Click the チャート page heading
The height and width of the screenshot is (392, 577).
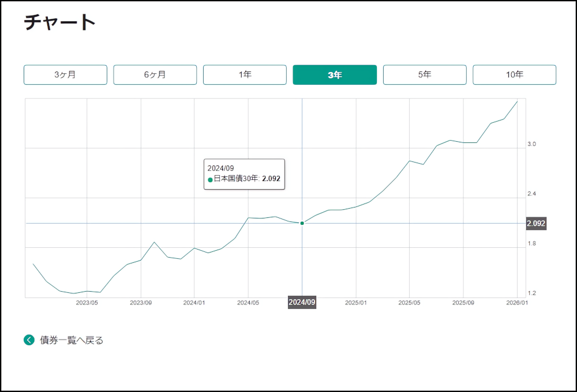click(x=59, y=22)
